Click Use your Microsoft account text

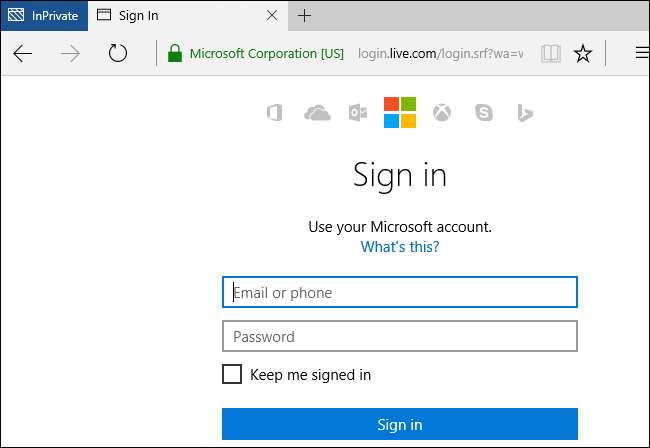point(400,227)
